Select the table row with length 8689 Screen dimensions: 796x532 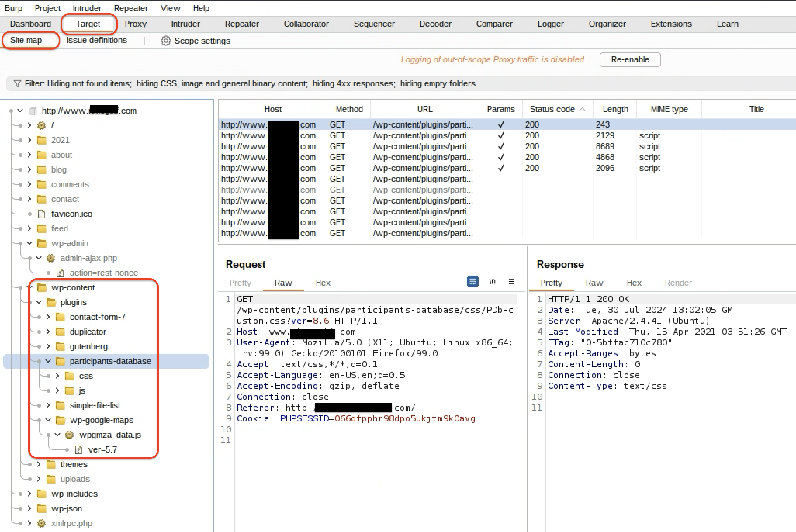[x=507, y=146]
